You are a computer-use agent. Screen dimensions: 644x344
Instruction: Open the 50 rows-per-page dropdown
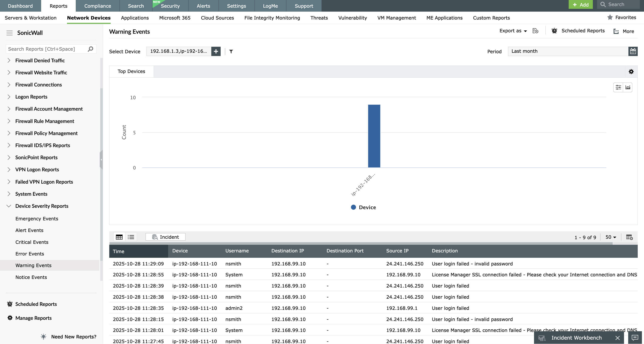click(611, 237)
